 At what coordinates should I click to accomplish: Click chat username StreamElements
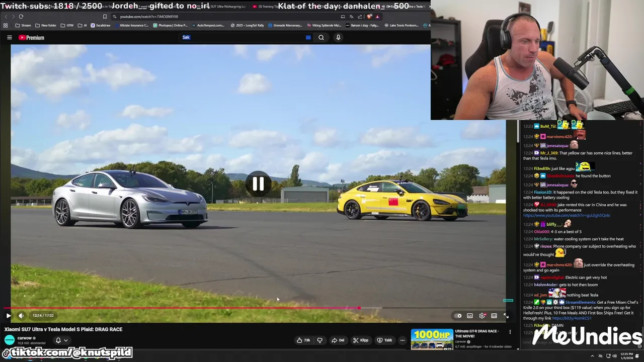point(581,302)
